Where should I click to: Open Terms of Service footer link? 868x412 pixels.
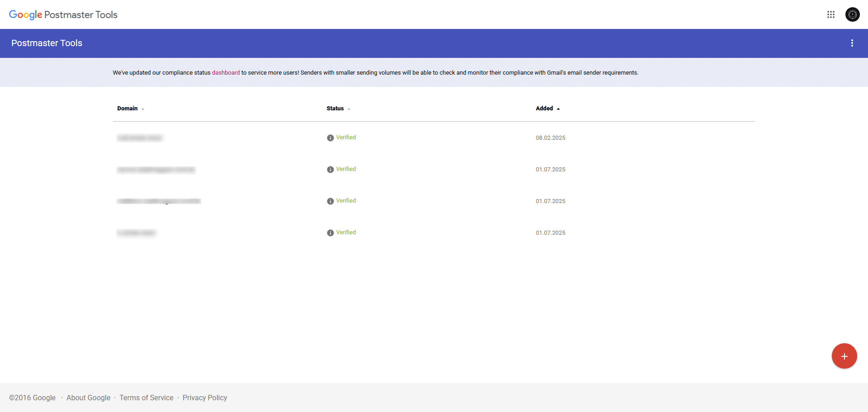[x=146, y=398]
